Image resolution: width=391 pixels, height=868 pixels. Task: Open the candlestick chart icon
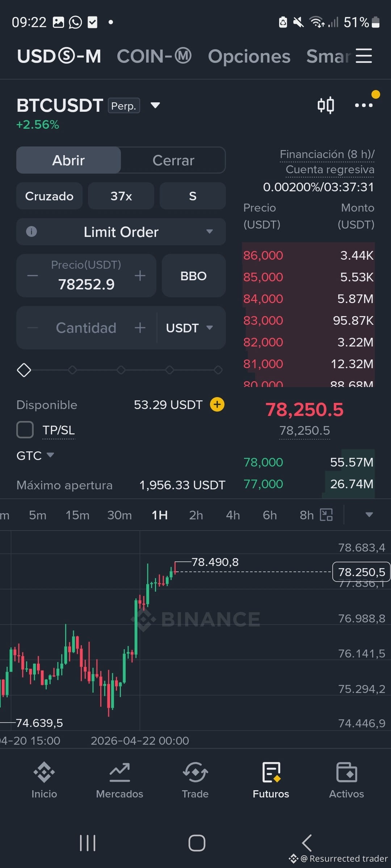[325, 105]
